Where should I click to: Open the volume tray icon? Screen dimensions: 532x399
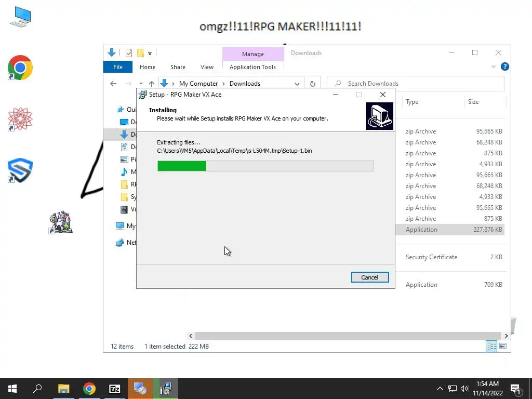(464, 389)
